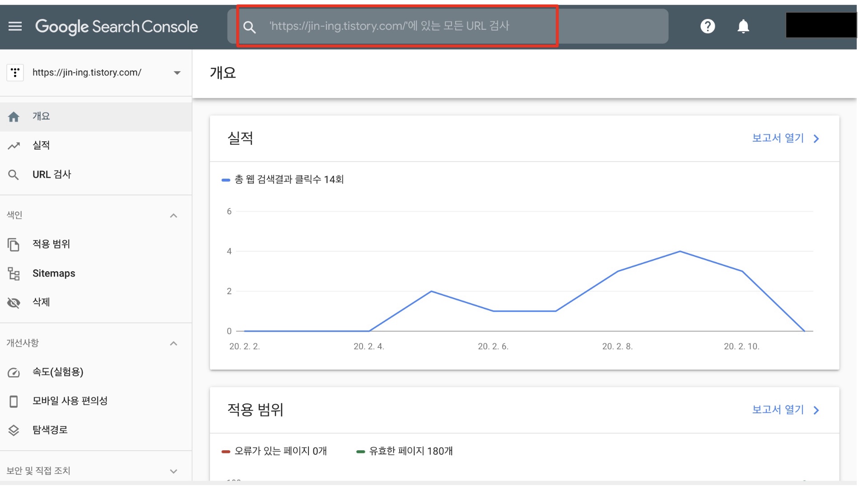The height and width of the screenshot is (490, 868).
Task: Open the 실적 report via 보고서 열기
Action: tap(785, 139)
